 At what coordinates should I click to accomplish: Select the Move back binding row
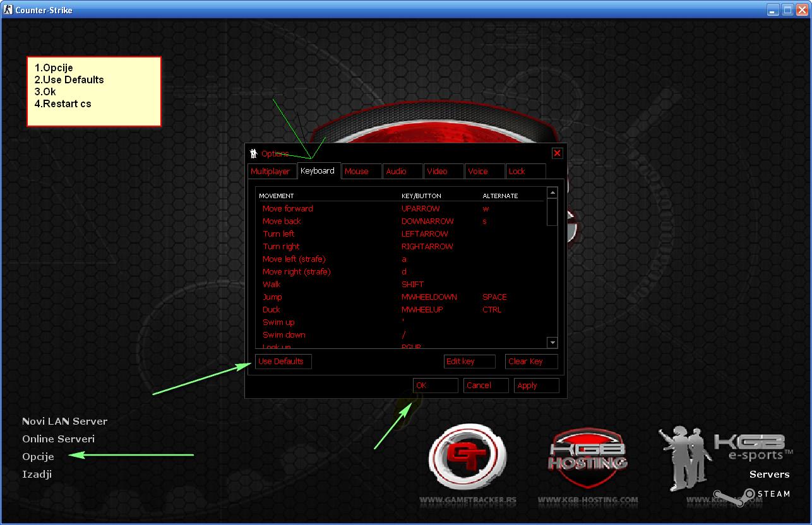point(402,221)
